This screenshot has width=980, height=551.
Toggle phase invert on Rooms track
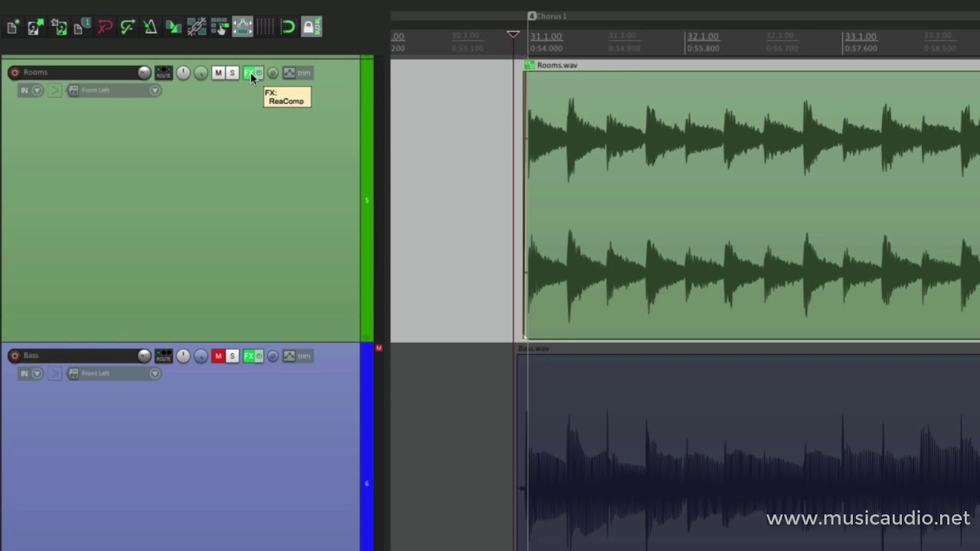point(273,73)
